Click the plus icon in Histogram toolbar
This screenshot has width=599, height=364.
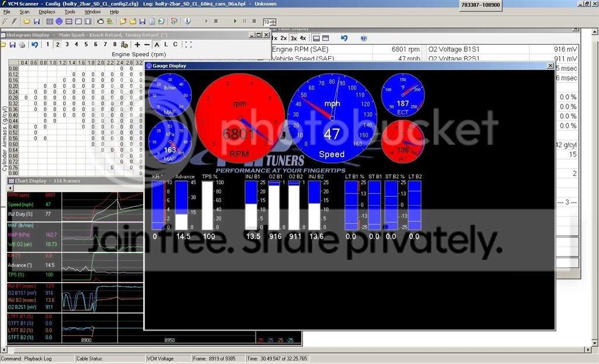point(137,44)
